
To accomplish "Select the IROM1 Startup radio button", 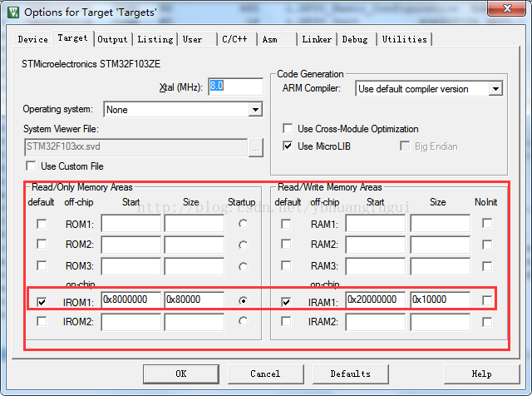I will coord(243,300).
